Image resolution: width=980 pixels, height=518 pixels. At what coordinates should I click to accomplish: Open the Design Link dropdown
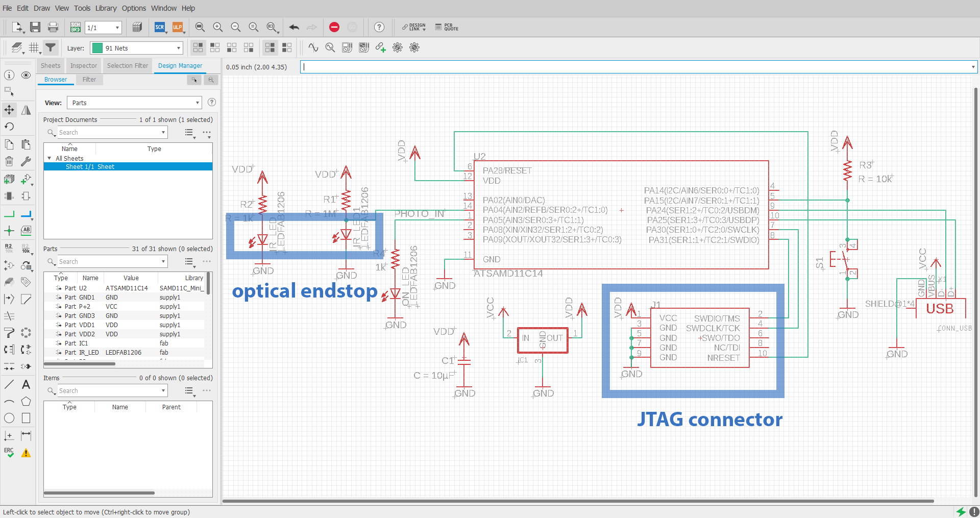click(414, 27)
